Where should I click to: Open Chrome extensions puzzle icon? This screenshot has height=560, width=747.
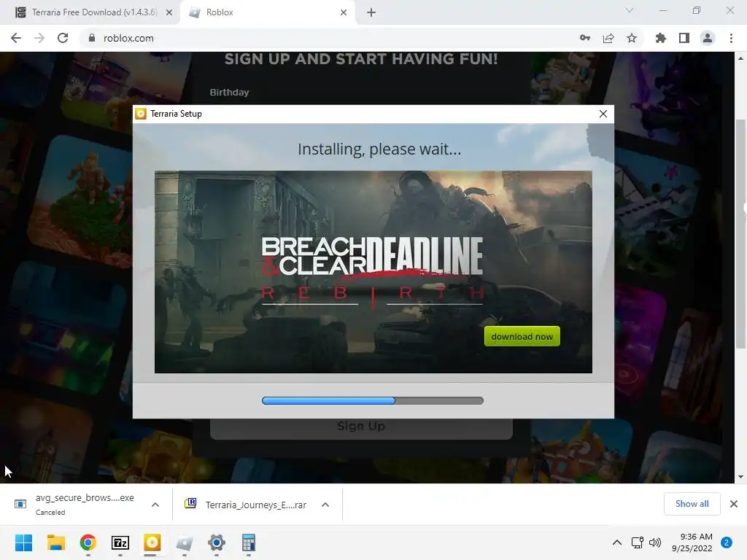pyautogui.click(x=661, y=38)
